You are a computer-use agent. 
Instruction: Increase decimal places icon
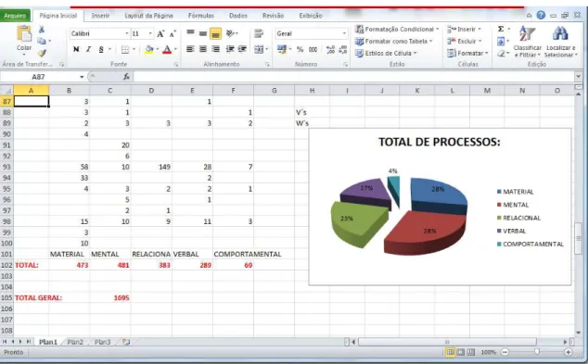[330, 49]
